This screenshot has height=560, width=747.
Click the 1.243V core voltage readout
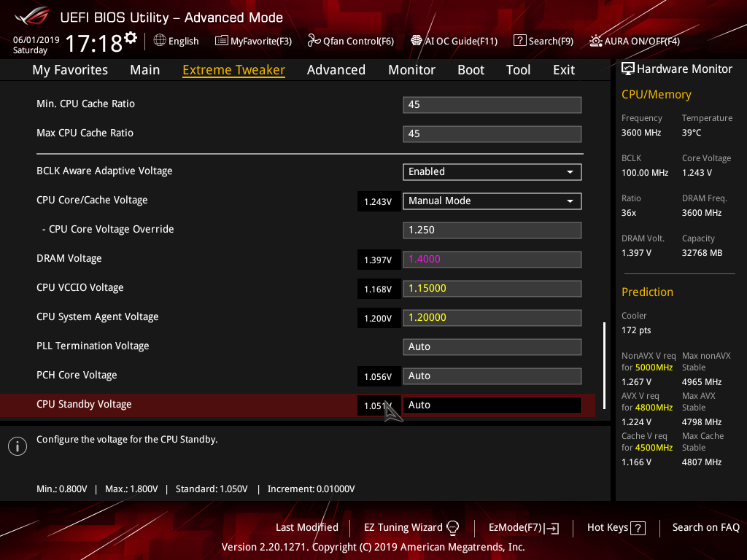379,201
